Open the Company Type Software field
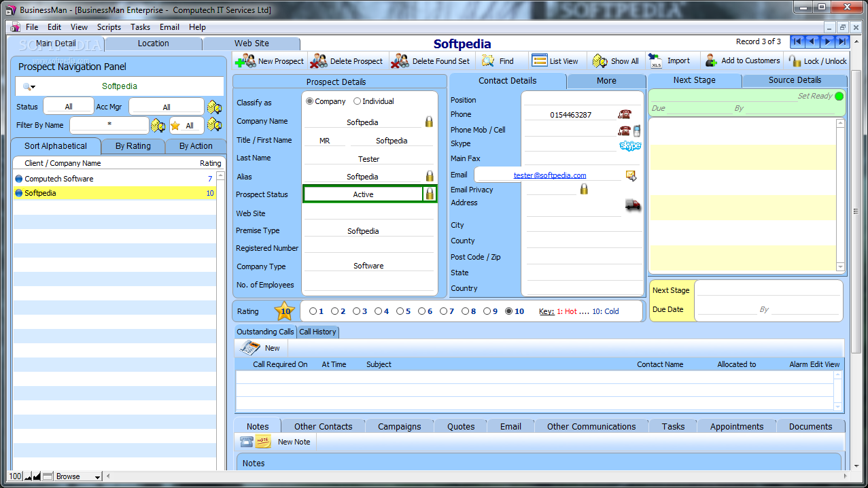The height and width of the screenshot is (488, 868). pyautogui.click(x=368, y=266)
